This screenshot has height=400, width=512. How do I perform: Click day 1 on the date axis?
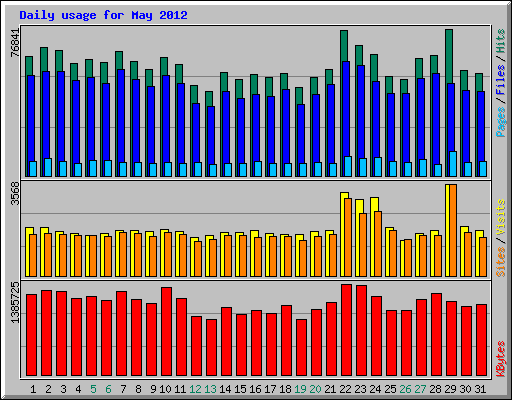[33, 389]
